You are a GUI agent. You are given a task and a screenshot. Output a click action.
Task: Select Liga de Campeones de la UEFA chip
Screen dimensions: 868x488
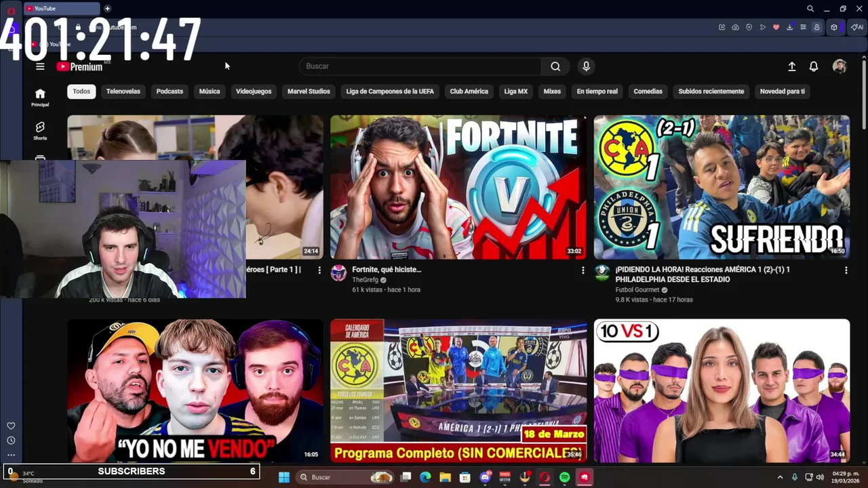(x=390, y=91)
